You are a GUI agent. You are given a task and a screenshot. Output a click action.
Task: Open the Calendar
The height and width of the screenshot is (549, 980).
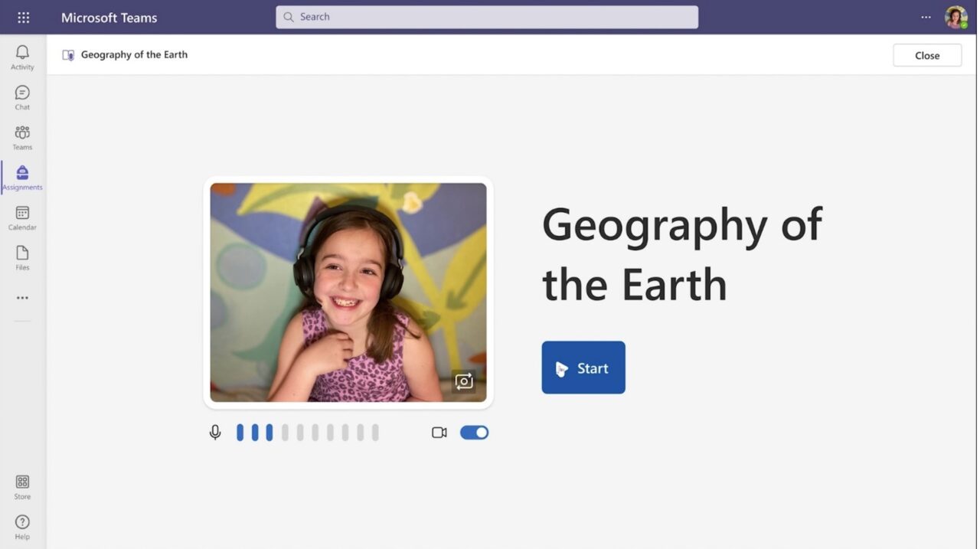[22, 215]
